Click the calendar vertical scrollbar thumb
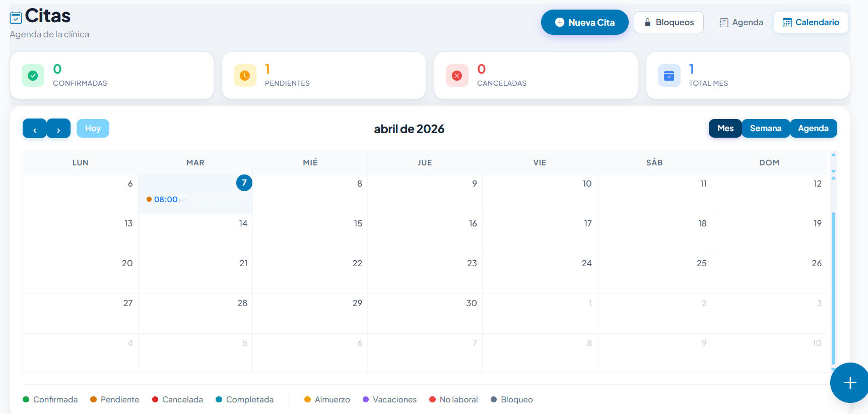The image size is (868, 414). click(x=833, y=288)
